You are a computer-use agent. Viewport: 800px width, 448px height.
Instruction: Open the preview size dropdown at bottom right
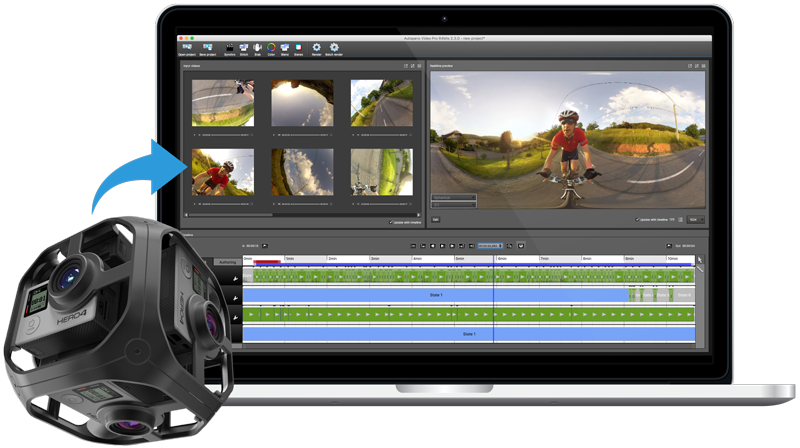[x=694, y=219]
